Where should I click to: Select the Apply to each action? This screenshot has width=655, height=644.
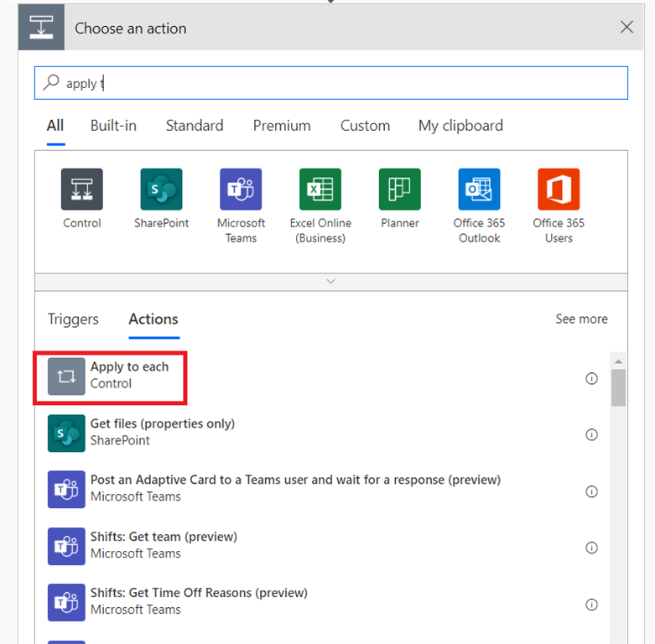pyautogui.click(x=323, y=377)
